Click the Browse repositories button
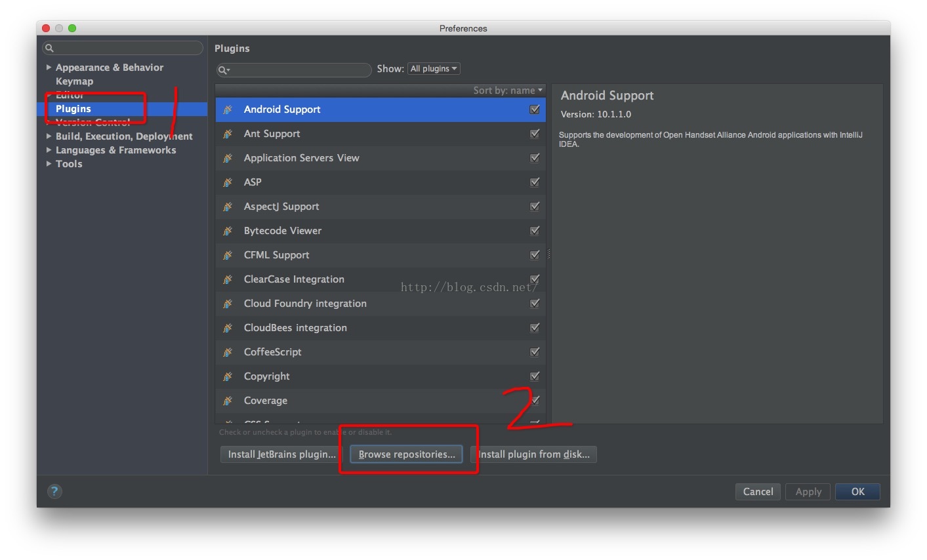The image size is (927, 560). pyautogui.click(x=407, y=454)
